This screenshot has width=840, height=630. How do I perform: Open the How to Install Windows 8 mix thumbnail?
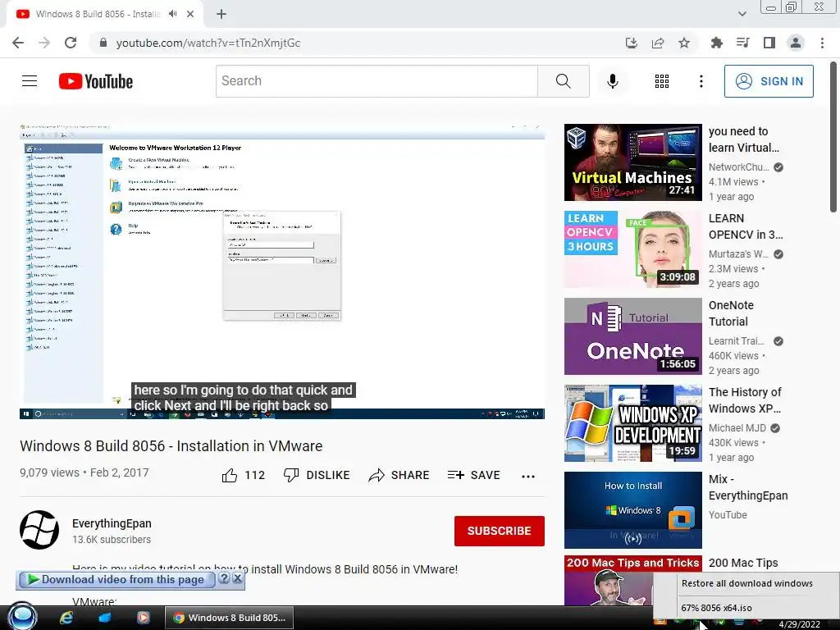pyautogui.click(x=632, y=510)
